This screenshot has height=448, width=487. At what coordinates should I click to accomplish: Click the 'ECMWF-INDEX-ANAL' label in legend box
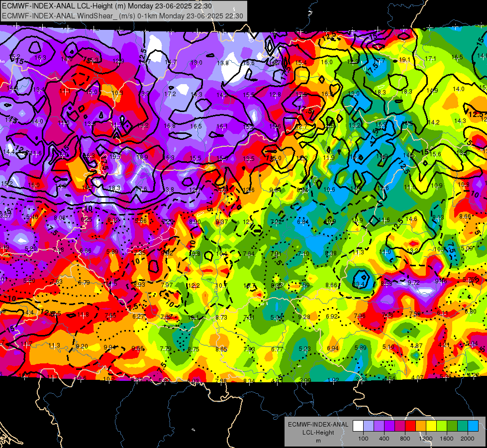pos(318,425)
